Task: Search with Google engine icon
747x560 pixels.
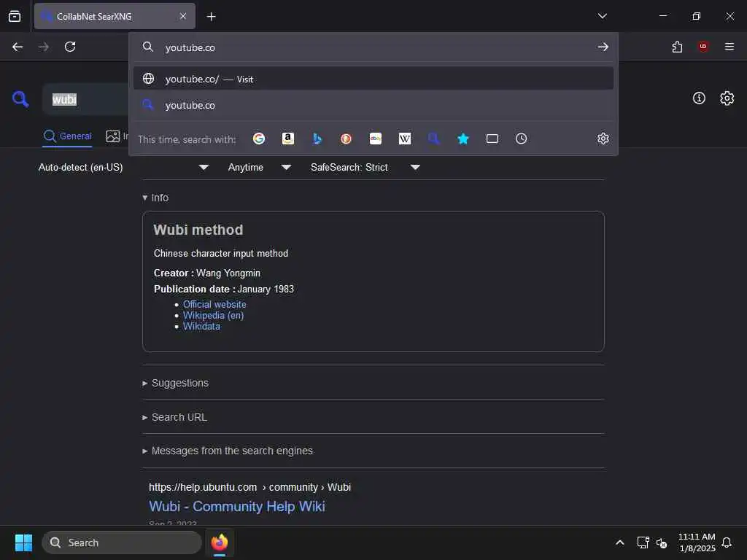Action: coord(259,139)
